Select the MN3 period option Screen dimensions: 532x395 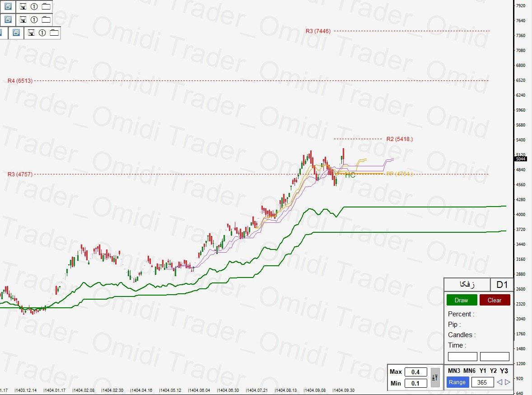[453, 371]
